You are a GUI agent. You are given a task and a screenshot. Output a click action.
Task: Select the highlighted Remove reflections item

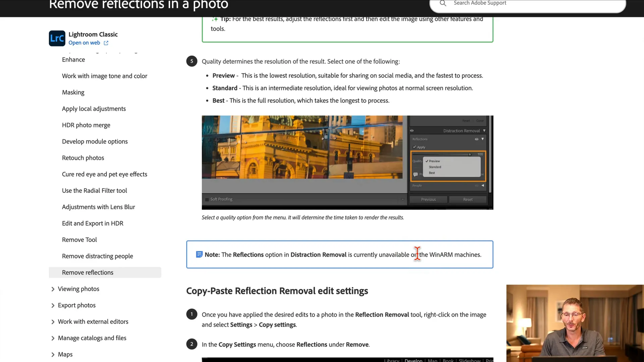click(105, 273)
